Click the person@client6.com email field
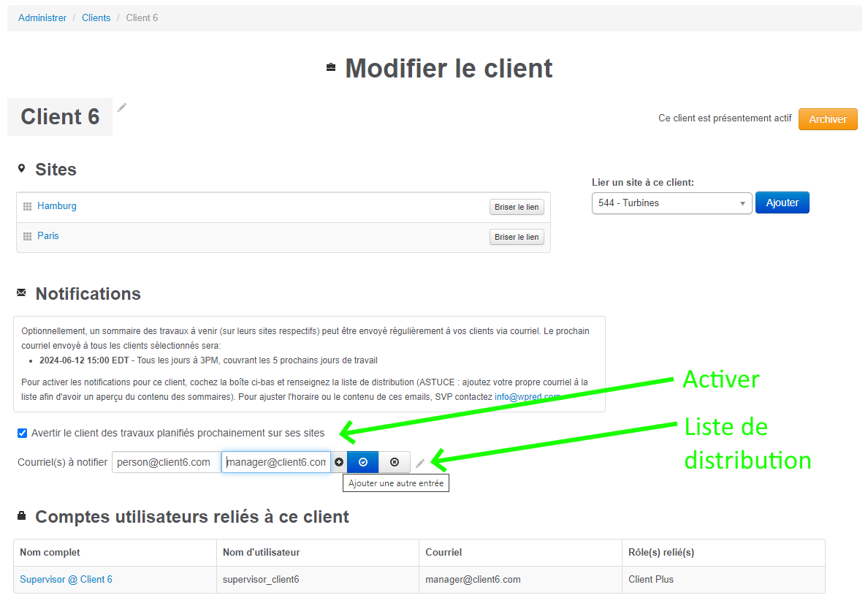Image resolution: width=868 pixels, height=609 pixels. [167, 461]
